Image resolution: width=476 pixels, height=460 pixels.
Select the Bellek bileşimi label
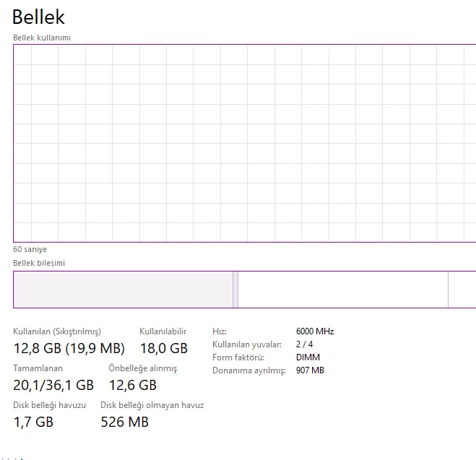pos(39,263)
